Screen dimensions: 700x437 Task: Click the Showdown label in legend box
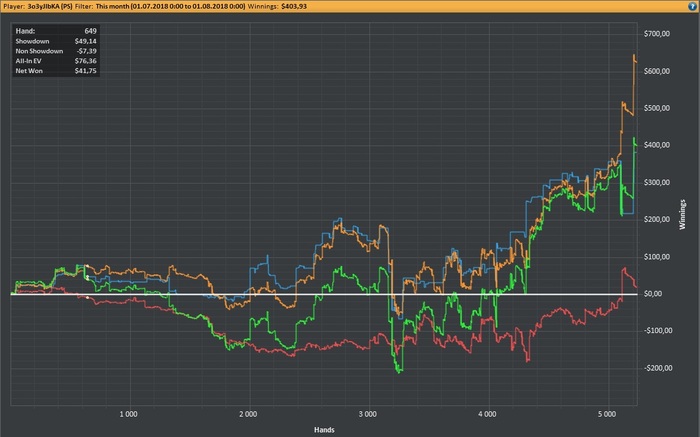point(33,41)
